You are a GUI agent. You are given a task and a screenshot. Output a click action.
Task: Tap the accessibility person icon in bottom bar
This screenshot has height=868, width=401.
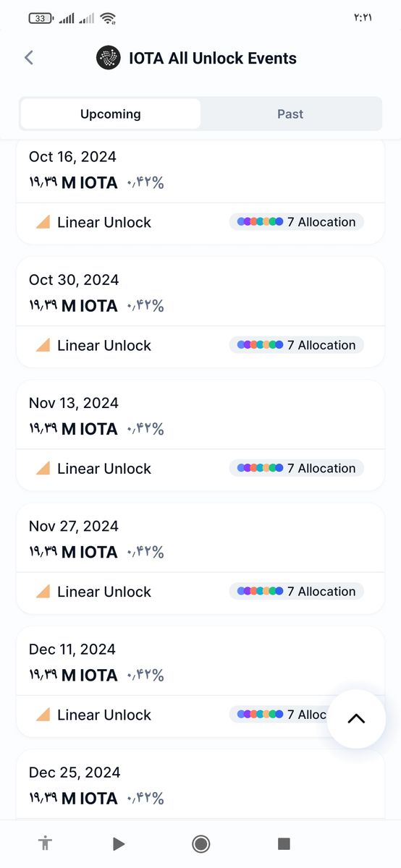(46, 843)
